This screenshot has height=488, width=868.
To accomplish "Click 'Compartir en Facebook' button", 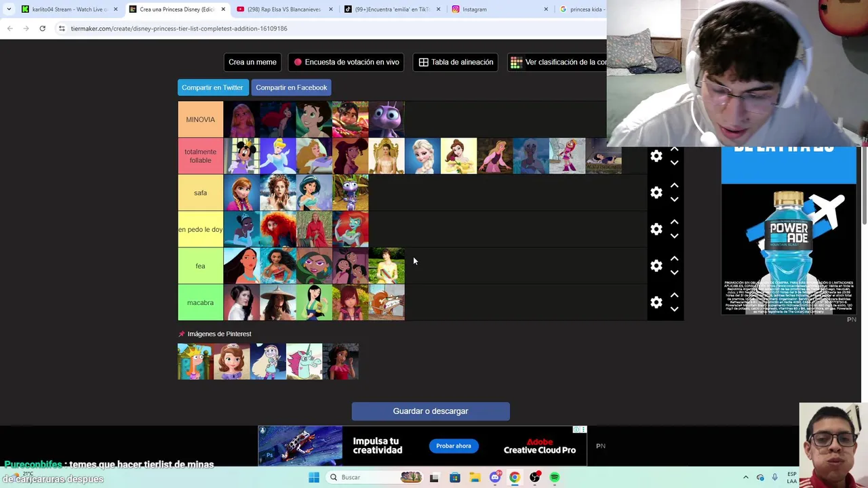I will [x=292, y=87].
